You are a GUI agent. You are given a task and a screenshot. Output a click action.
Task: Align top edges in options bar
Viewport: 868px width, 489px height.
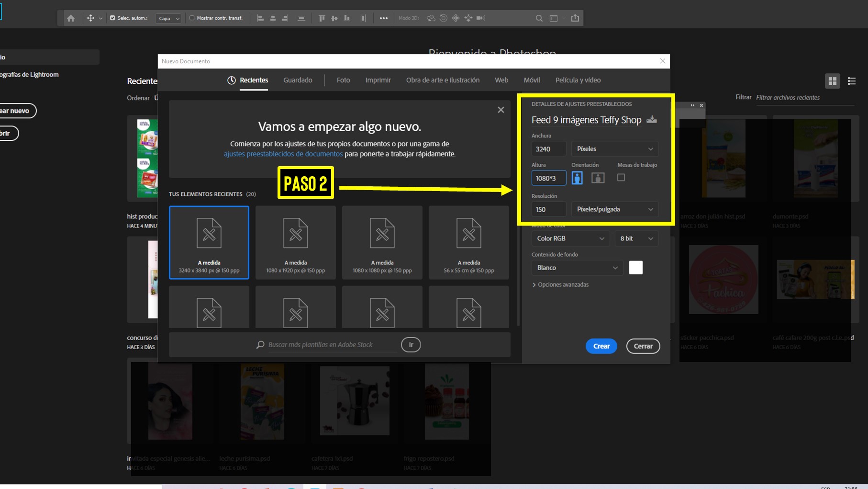click(x=322, y=18)
